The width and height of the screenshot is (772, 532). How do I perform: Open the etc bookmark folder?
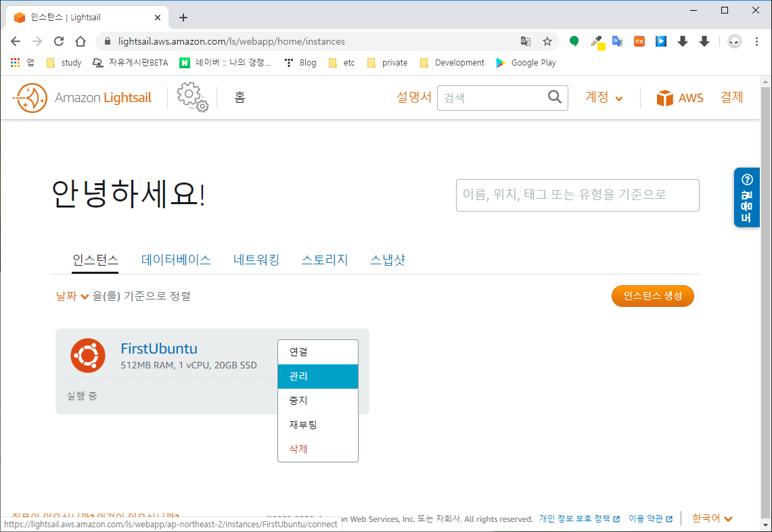(x=342, y=62)
